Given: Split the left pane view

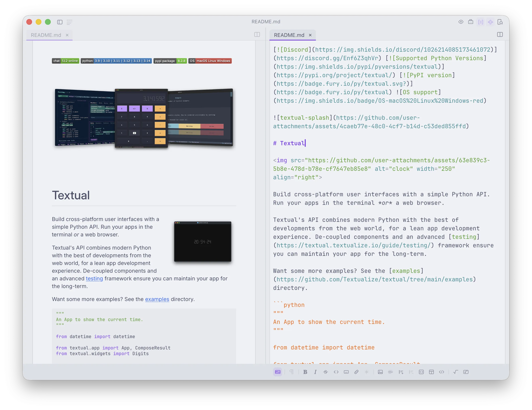Looking at the screenshot, I should [x=257, y=35].
